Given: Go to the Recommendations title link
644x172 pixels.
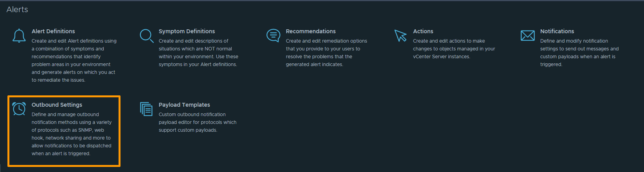Looking at the screenshot, I should click(x=311, y=31).
